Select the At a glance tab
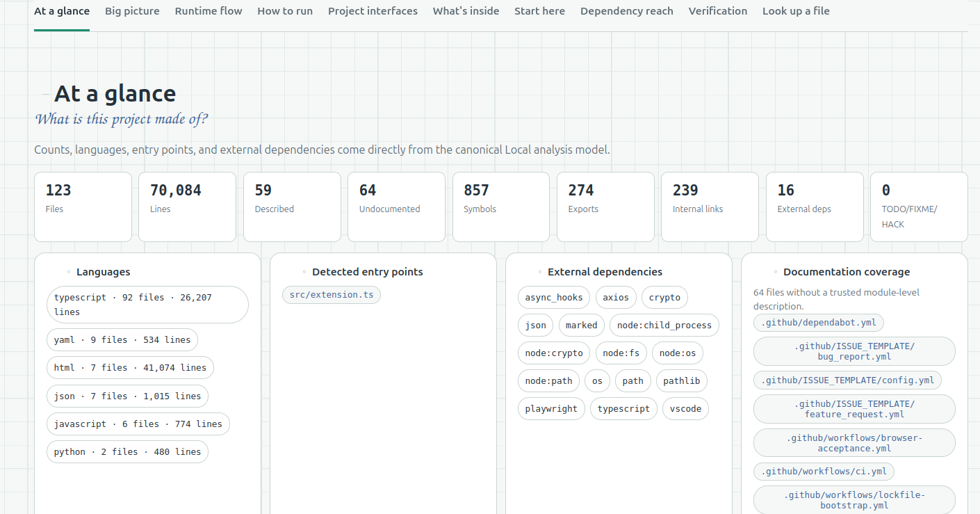 pyautogui.click(x=62, y=11)
